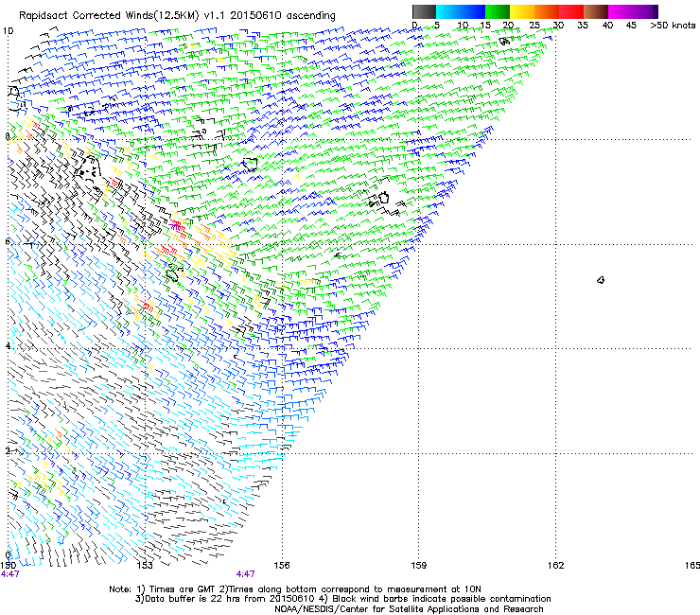Click the "35" legend scale label
700x615 pixels.
[583, 26]
